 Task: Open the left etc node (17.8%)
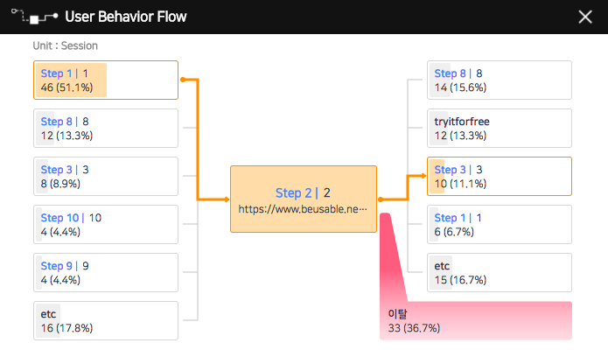(106, 320)
